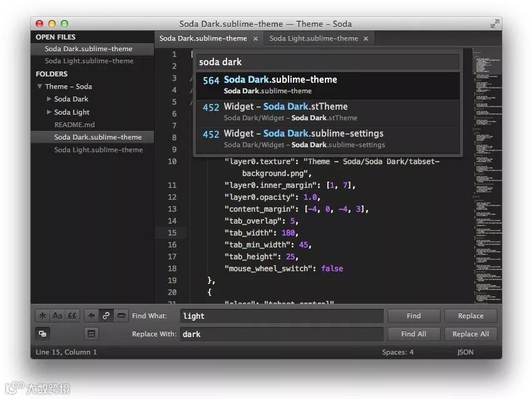Image resolution: width=532 pixels, height=399 pixels.
Task: Click the OPEN FILES sidebar heading
Action: [56, 37]
